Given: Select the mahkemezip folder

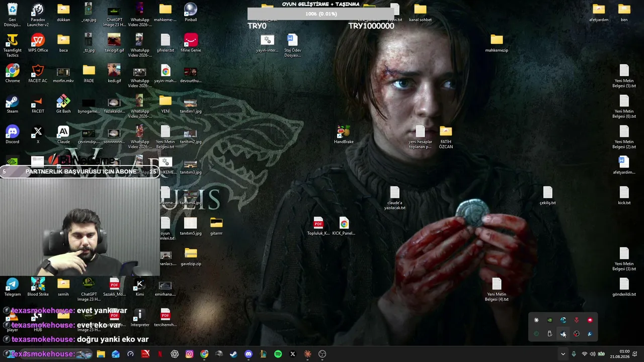Looking at the screenshot, I should 497,43.
